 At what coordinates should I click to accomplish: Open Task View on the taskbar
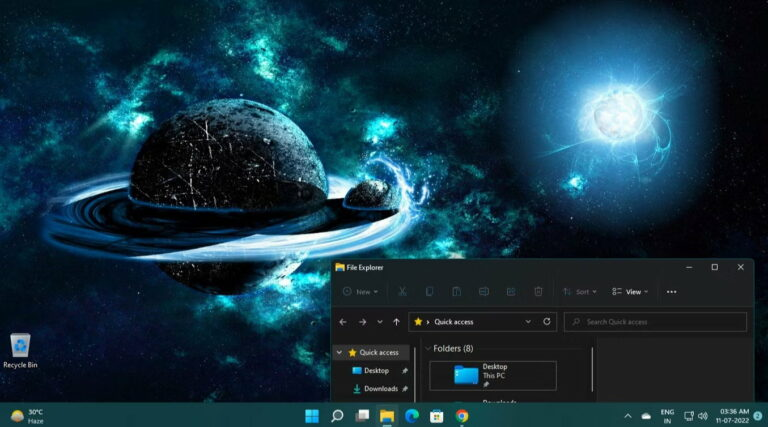[x=362, y=416]
